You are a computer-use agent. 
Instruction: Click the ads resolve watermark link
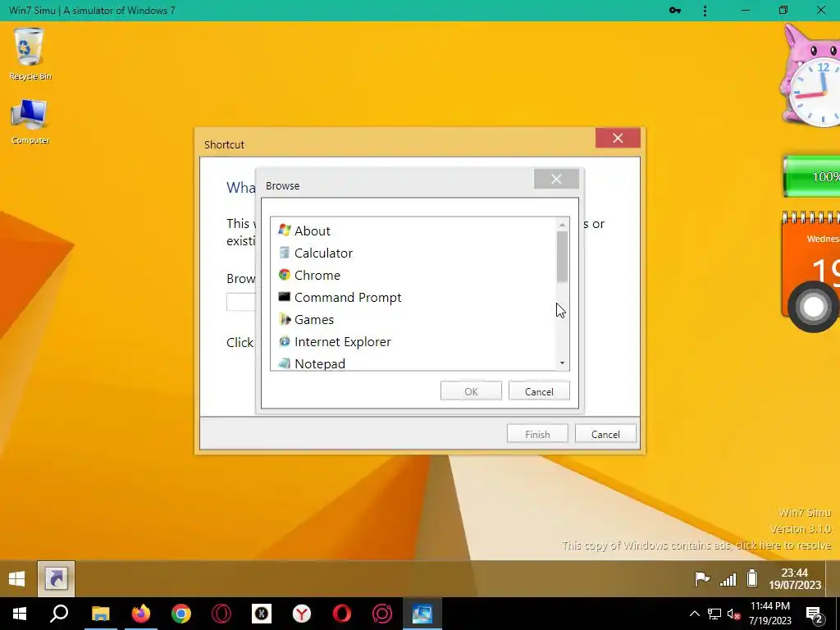click(696, 546)
